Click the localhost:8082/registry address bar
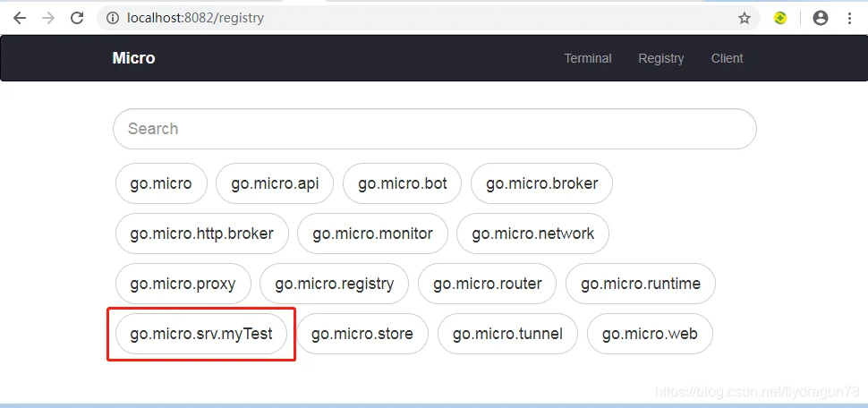 [x=426, y=18]
